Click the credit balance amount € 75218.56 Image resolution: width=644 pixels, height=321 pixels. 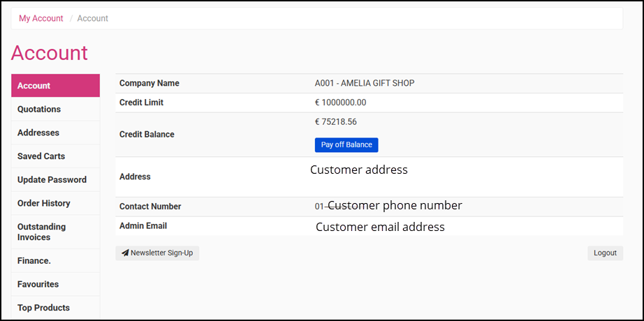click(336, 121)
